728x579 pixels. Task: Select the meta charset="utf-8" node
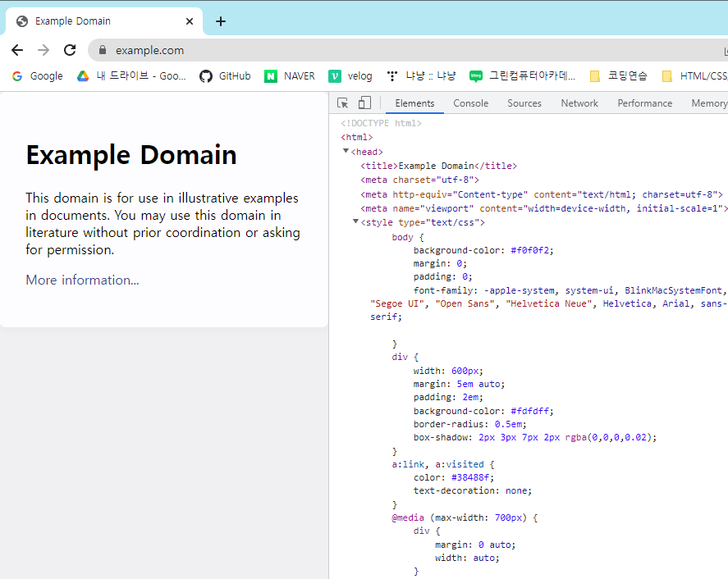419,180
